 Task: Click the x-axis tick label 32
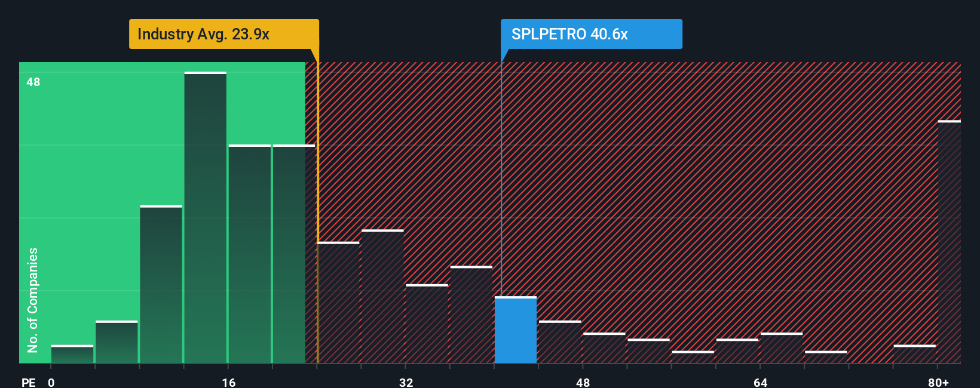[x=406, y=382]
